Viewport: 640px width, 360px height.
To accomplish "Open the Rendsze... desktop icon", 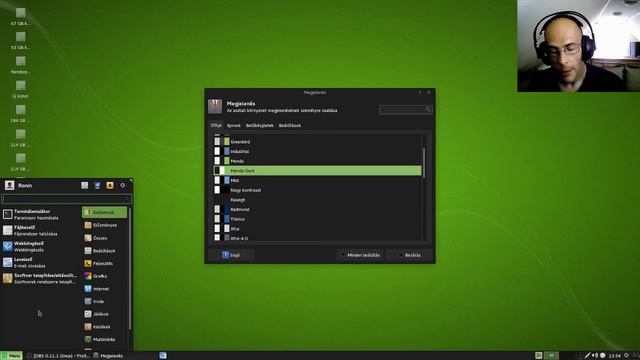I will (20, 65).
